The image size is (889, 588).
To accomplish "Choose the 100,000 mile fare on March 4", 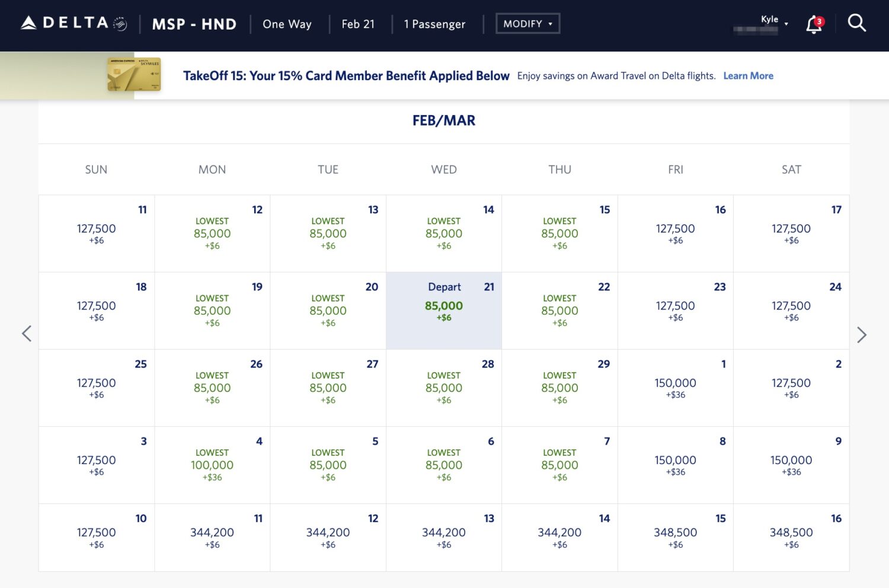I will 212,465.
